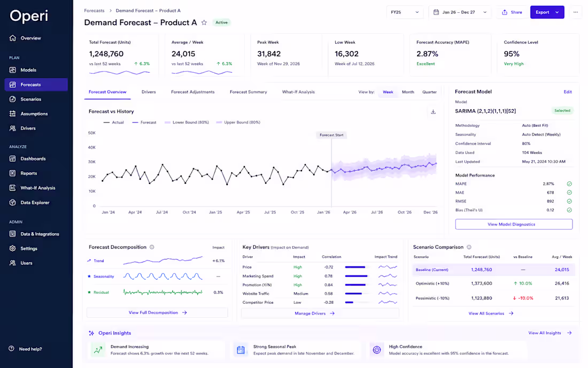Click Forecast Decomposition info icon
Viewport: 588px width, 368px height.
152,247
